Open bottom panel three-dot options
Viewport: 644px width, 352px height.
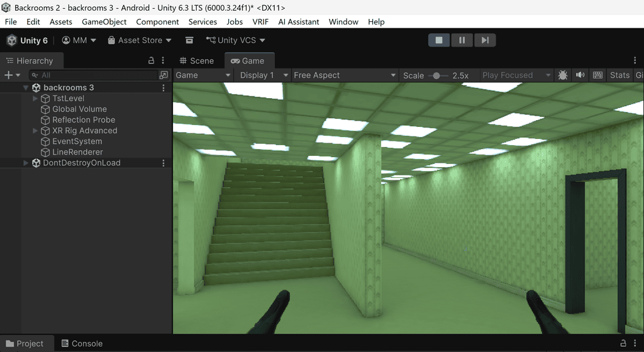[635, 343]
